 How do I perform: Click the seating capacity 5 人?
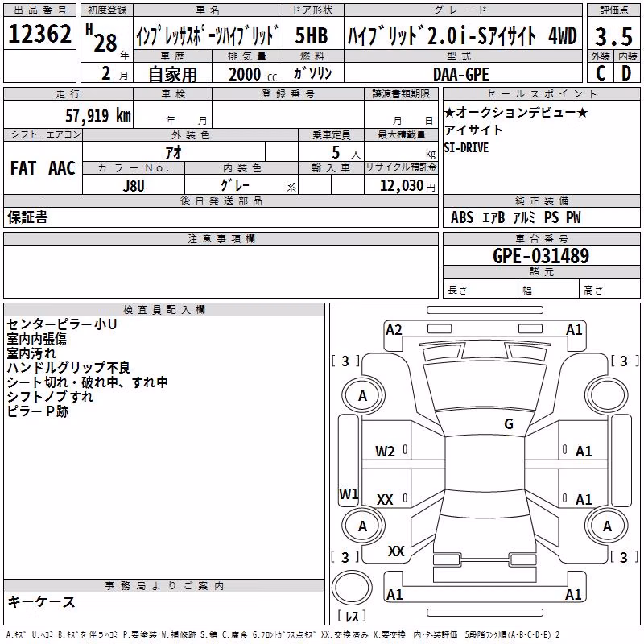346,153
